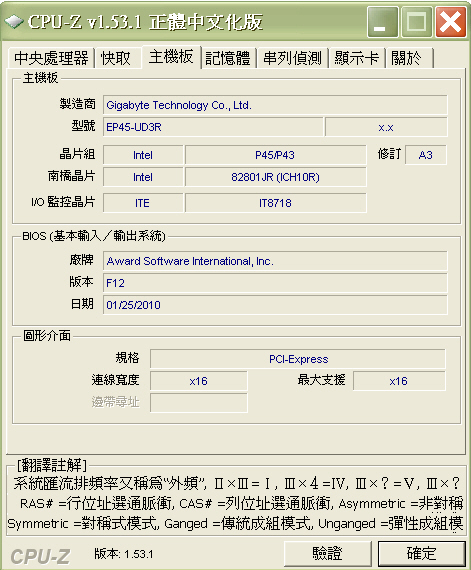Click the 連線寬度 x16 value
This screenshot has height=570, width=471.
pos(199,381)
